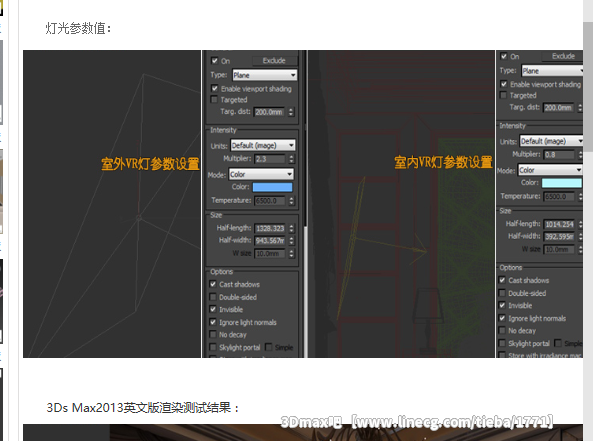Click the Half-width field showing 943.567
593x441 pixels.
(270, 241)
